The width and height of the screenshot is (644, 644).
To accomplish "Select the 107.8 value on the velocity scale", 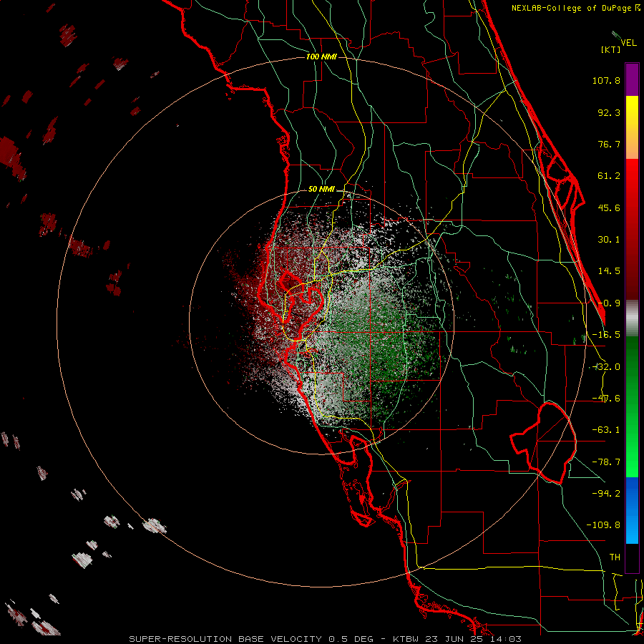I will 606,80.
